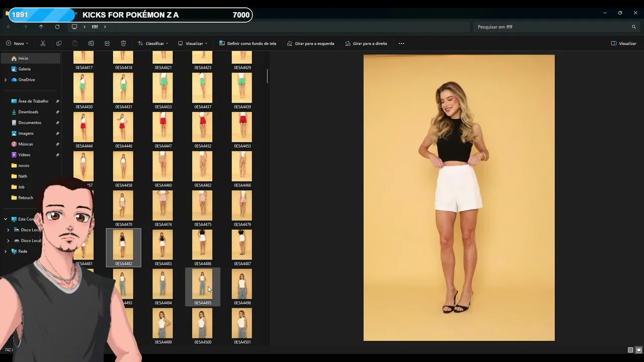Cut the selected file
The height and width of the screenshot is (362, 644).
tap(43, 43)
